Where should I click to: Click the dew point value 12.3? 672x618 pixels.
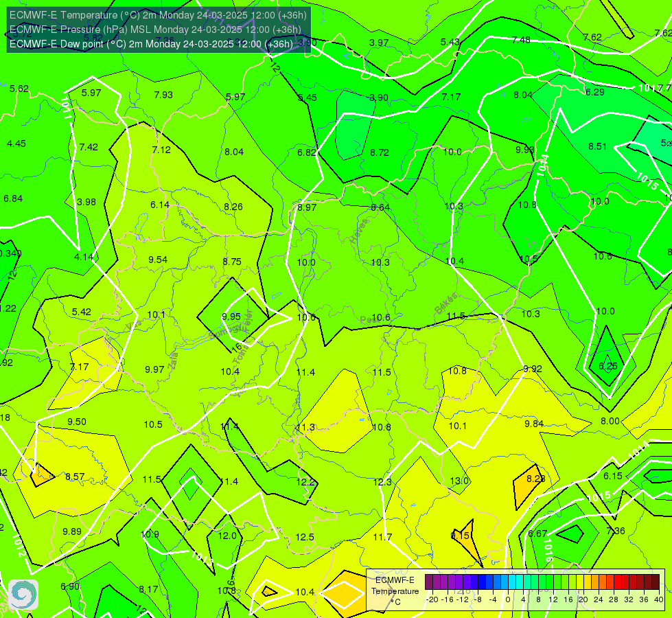click(382, 482)
